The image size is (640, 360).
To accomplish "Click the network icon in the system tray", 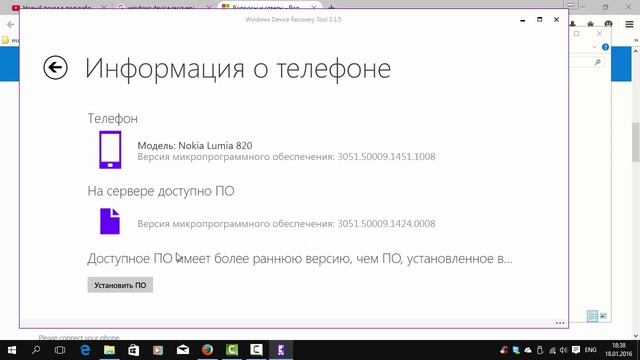I will pos(552,350).
